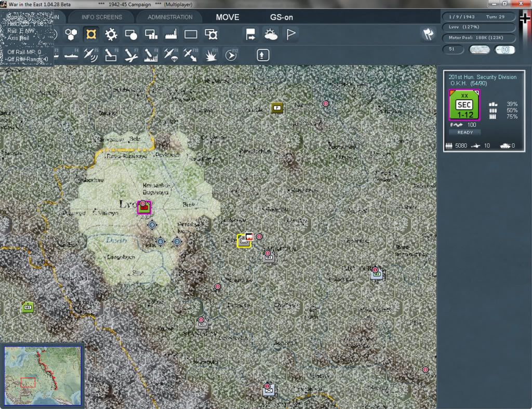
Task: Click the blue hex marker numbered 2
Action: (177, 242)
